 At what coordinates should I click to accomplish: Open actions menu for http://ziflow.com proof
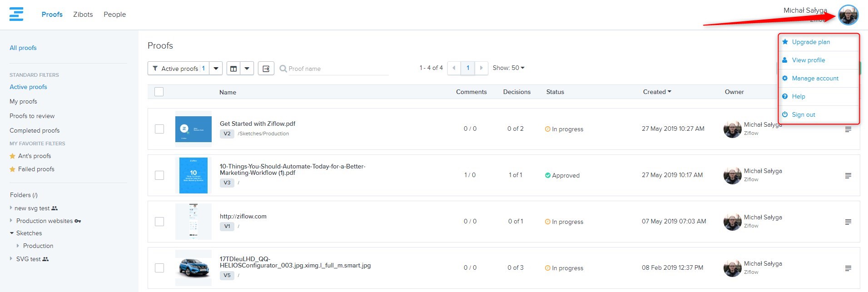[848, 222]
